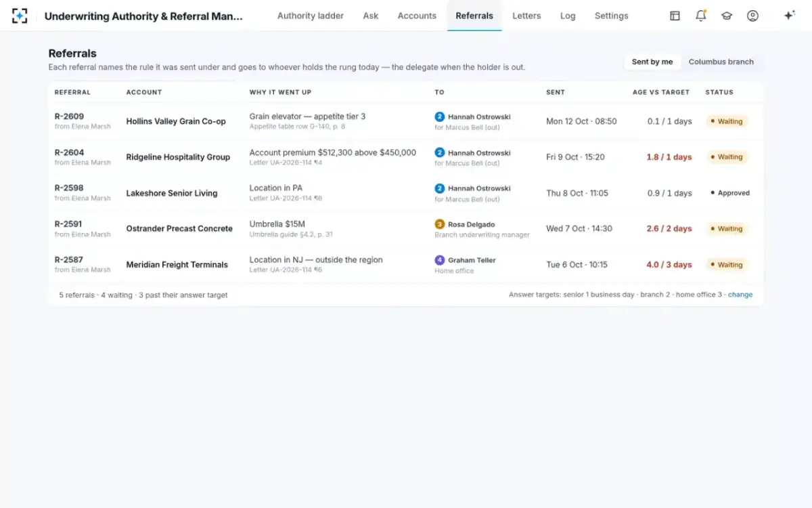Open referral R-2609
Viewport: 812px width, 508px height.
(x=69, y=117)
